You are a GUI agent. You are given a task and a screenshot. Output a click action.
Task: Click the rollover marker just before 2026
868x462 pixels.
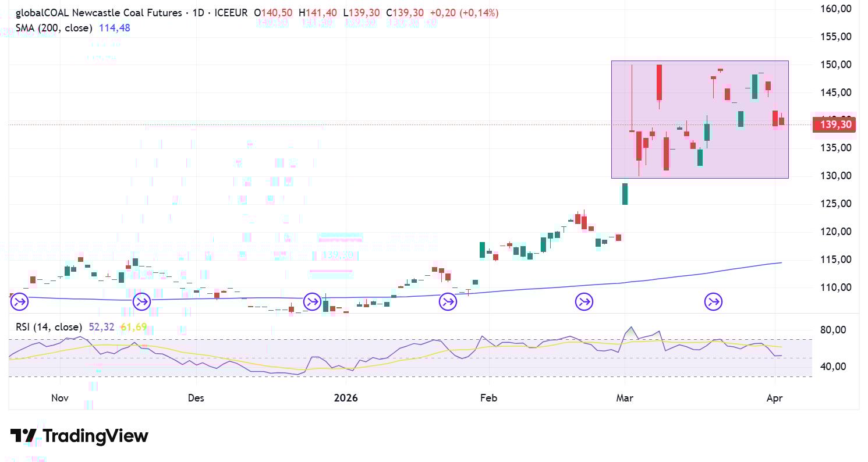coord(313,301)
